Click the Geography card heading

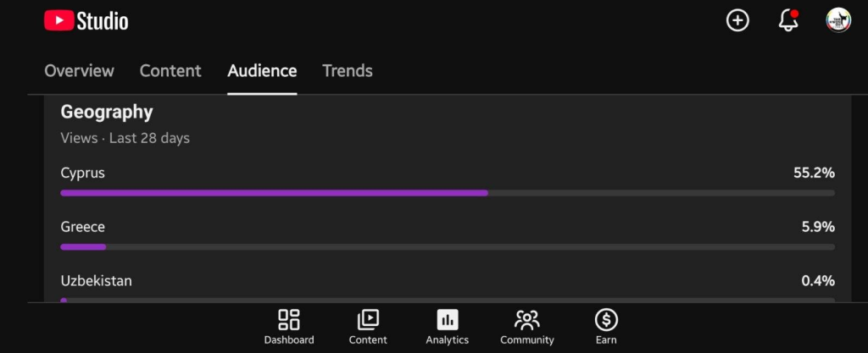(107, 112)
